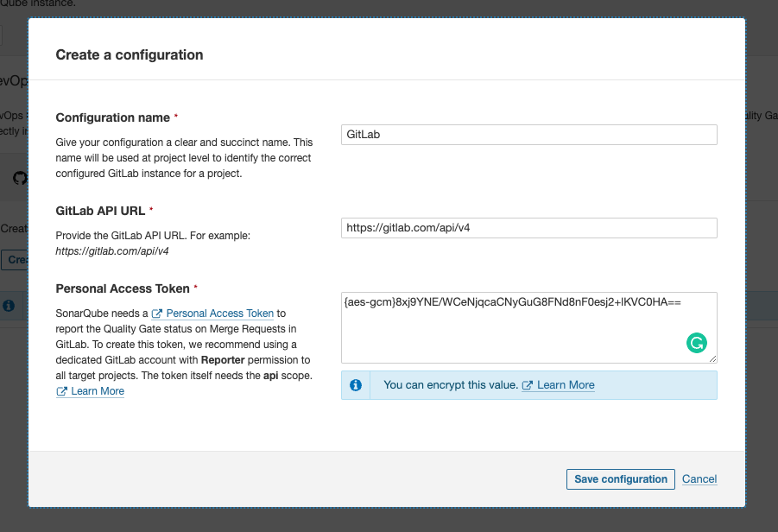The image size is (778, 532).
Task: Grab the token textarea resize handle
Action: [712, 358]
